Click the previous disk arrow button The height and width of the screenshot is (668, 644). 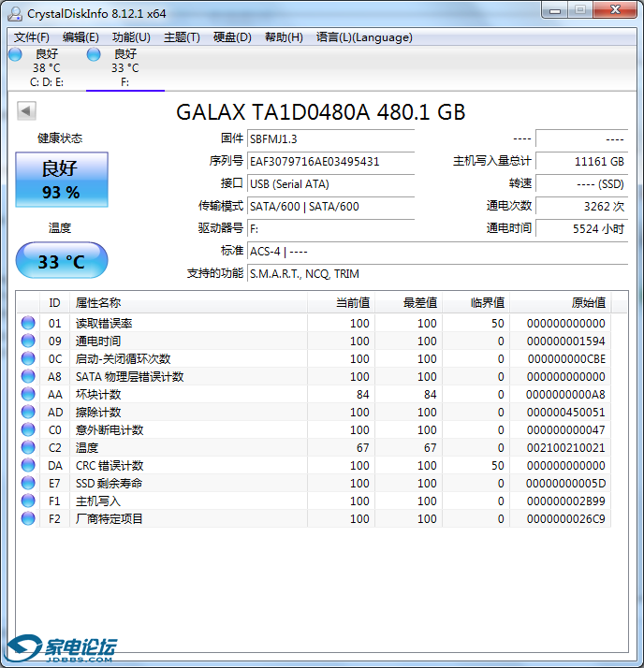click(x=26, y=111)
